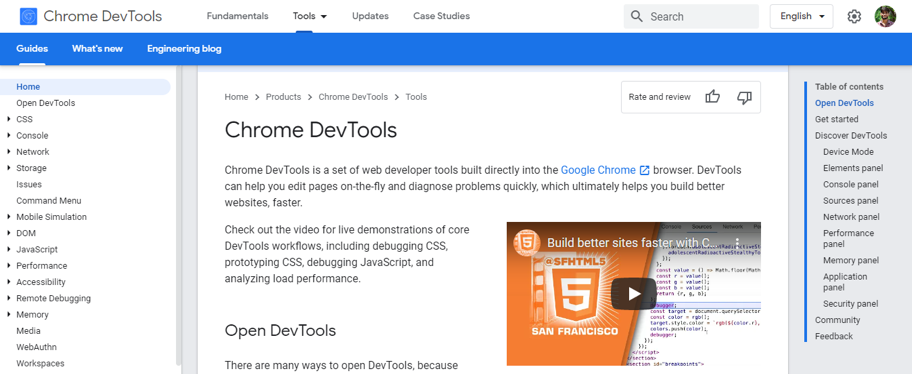
Task: Expand the CSS section in sidebar
Action: click(x=9, y=119)
